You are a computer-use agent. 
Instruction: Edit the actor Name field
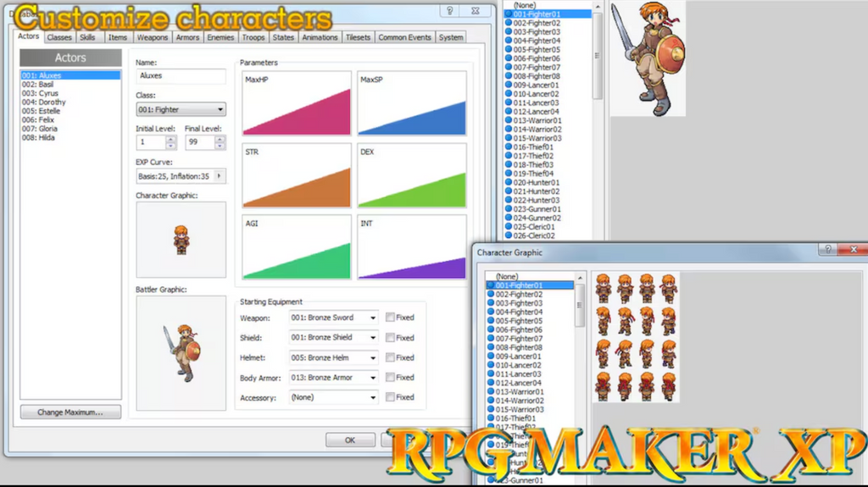[x=181, y=76]
